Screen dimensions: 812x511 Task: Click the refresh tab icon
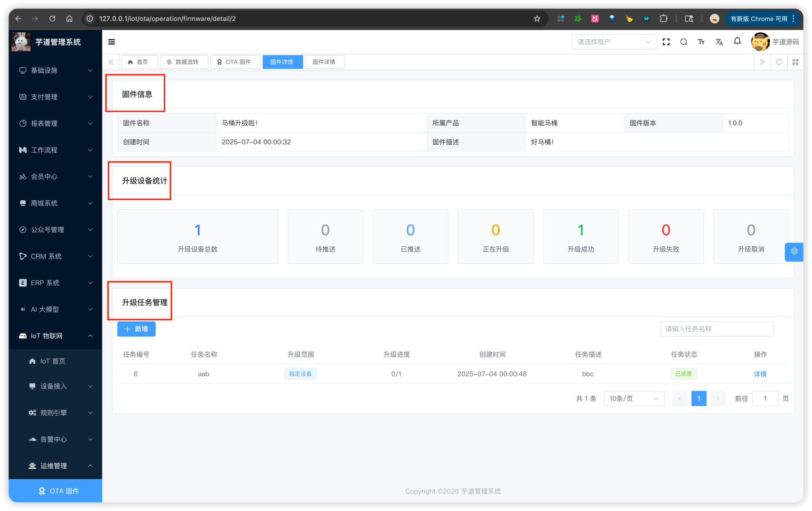(x=779, y=62)
